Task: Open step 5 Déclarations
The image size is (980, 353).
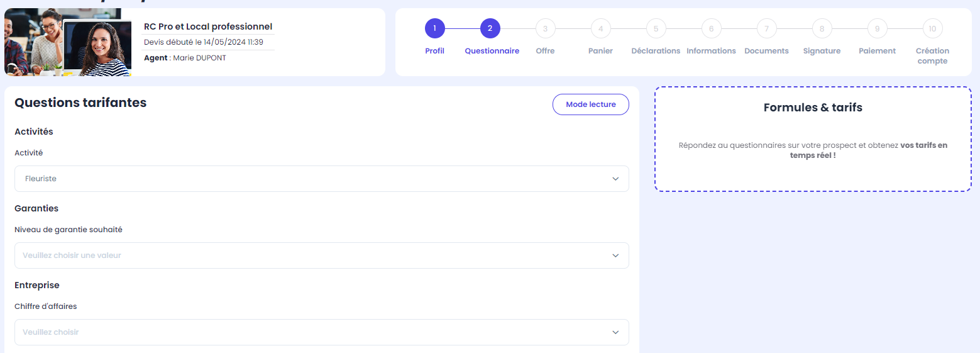Action: [656, 28]
